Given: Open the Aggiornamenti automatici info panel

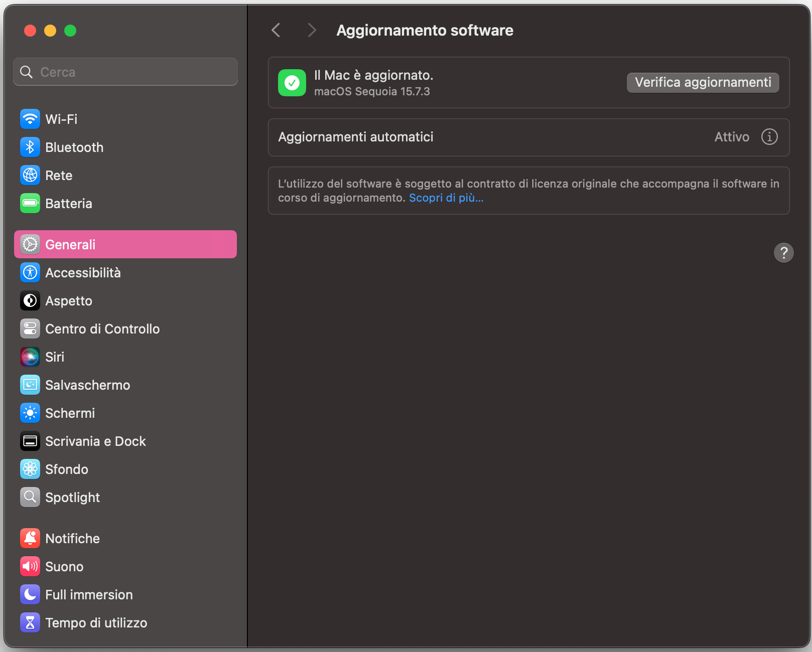Looking at the screenshot, I should 769,137.
